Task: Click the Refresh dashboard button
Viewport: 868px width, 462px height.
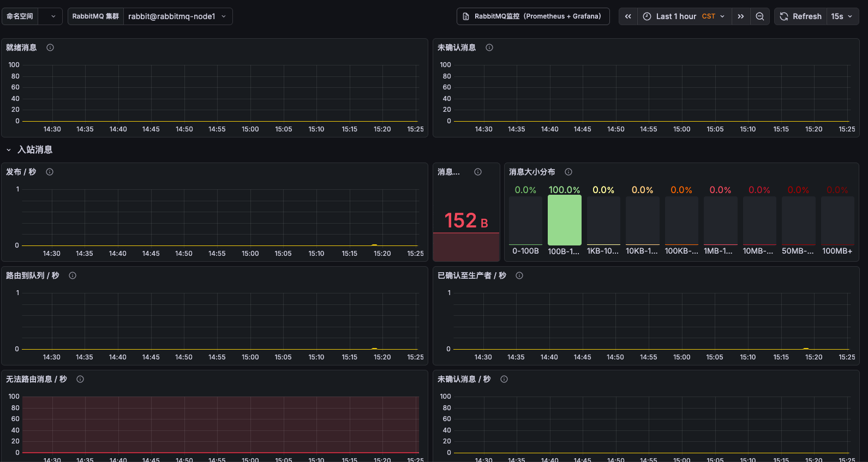Action: click(801, 16)
